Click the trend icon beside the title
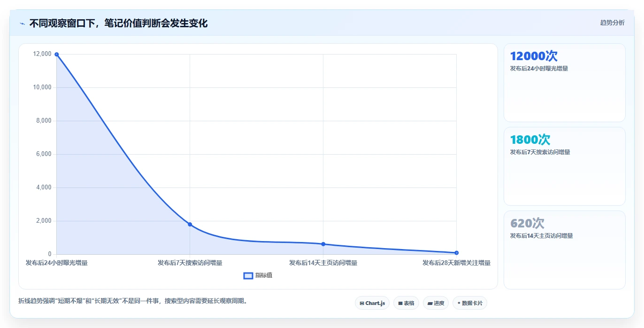The width and height of the screenshot is (644, 328). (23, 23)
